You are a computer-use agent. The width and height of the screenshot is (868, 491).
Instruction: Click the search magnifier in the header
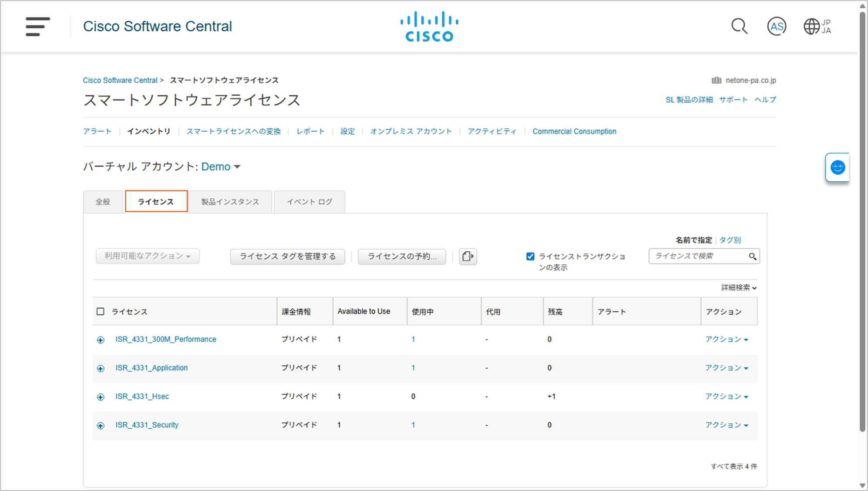[739, 27]
